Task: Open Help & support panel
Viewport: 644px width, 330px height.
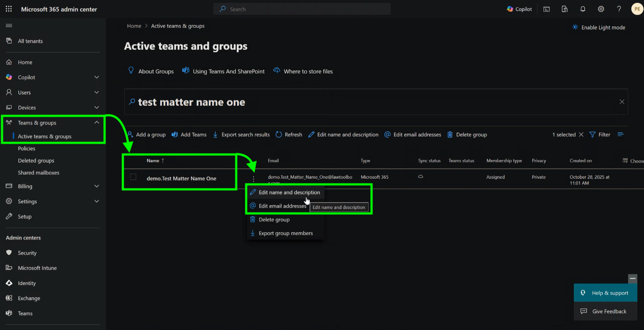Action: coord(605,293)
